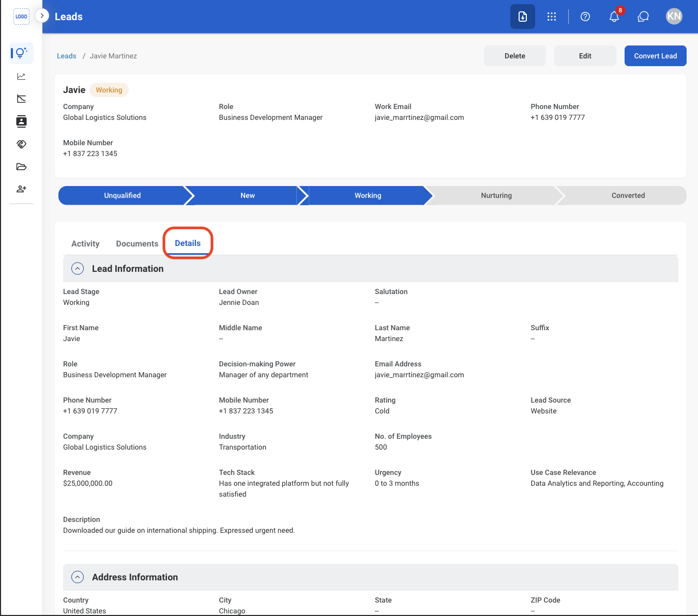
Task: Click Lead Owner value Jennie Doan
Action: click(x=239, y=302)
